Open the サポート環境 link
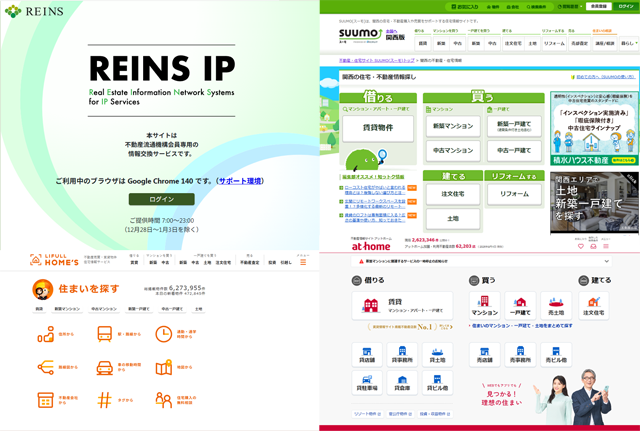640x431 pixels. pyautogui.click(x=240, y=181)
